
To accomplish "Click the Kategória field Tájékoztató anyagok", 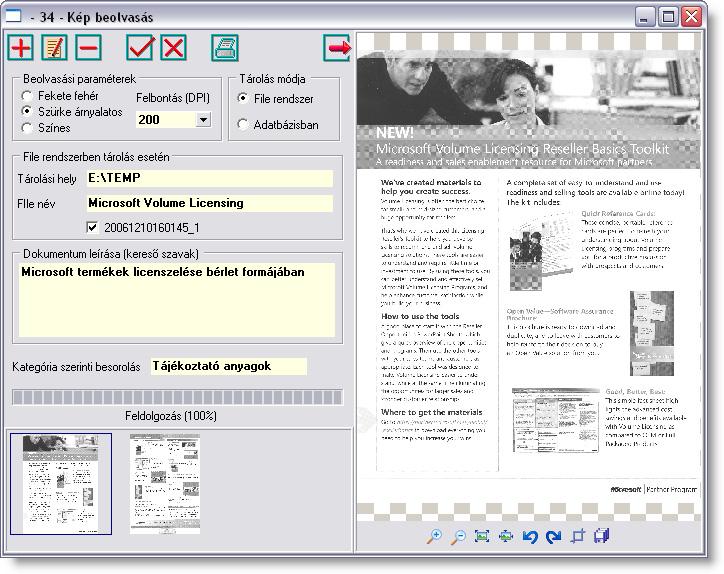I will [229, 366].
